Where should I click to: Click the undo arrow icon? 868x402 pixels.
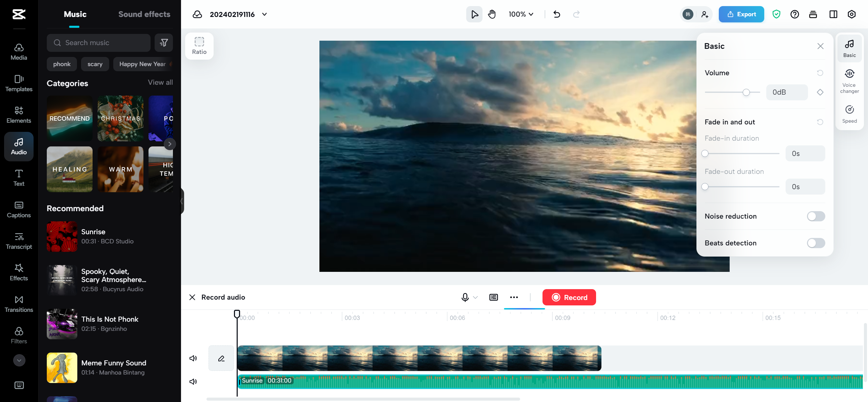[557, 14]
